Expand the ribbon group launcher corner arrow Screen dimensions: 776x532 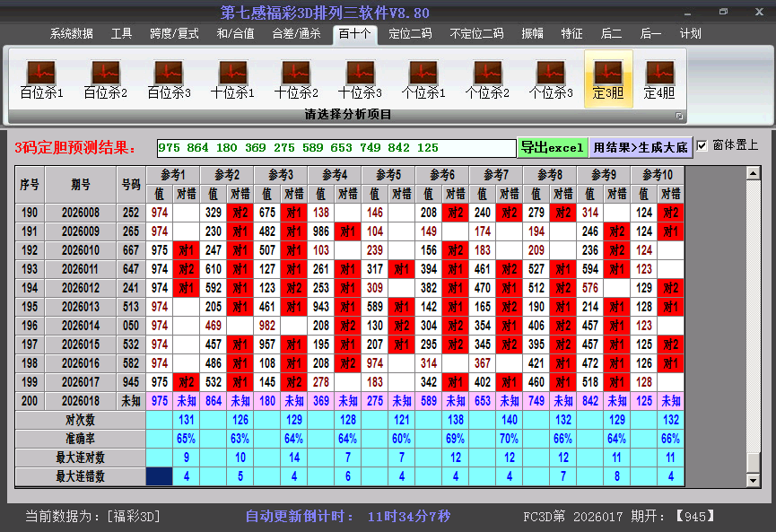[679, 116]
